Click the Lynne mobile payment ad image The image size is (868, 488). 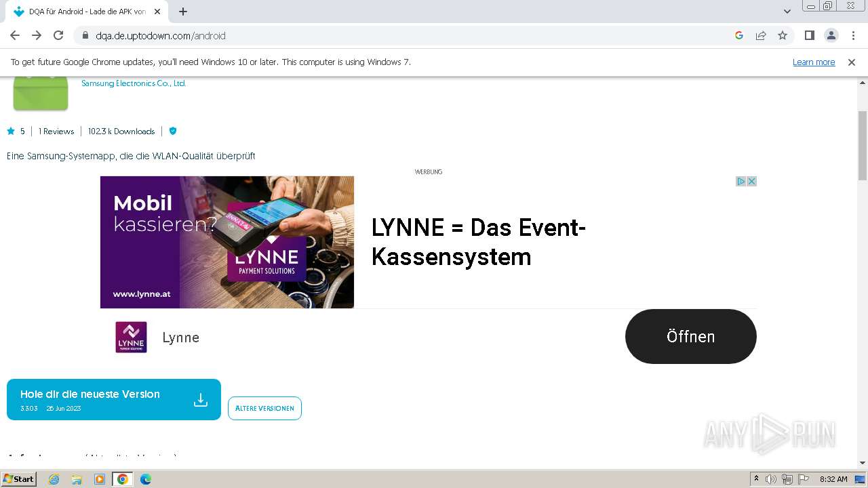(227, 242)
